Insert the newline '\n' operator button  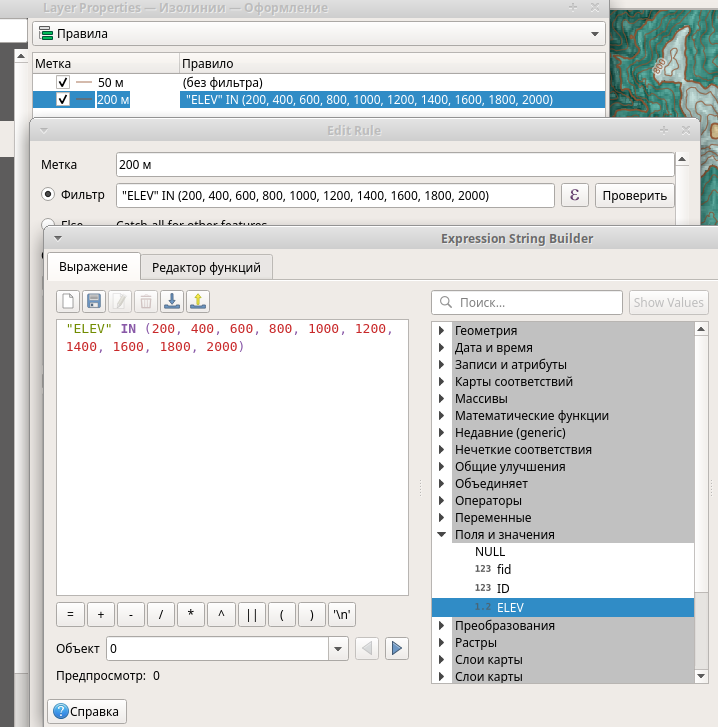[x=343, y=615]
